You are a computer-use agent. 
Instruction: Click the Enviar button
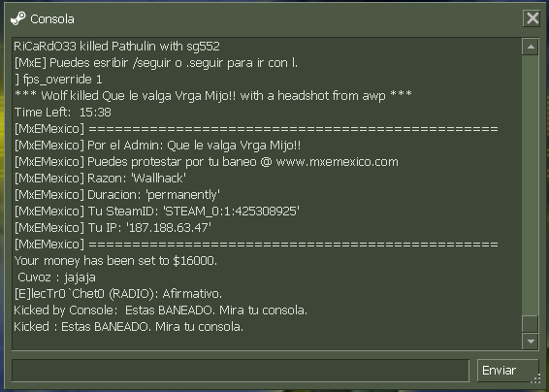pyautogui.click(x=507, y=371)
